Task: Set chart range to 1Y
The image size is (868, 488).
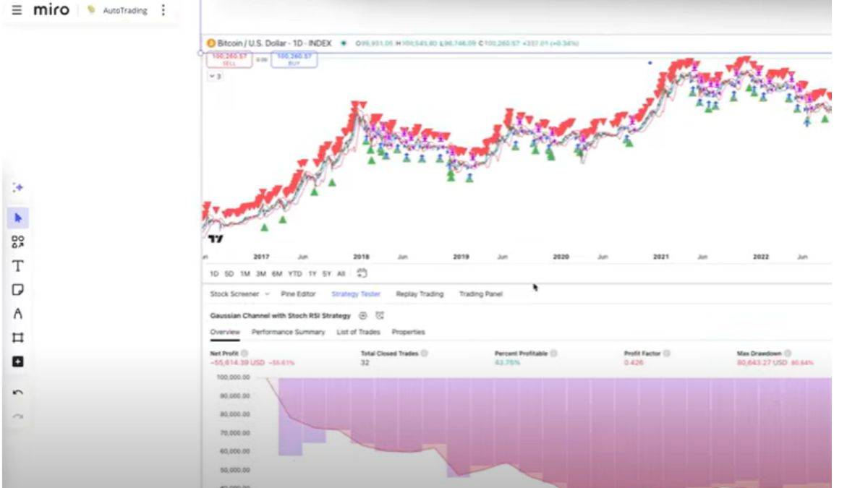Action: 312,274
